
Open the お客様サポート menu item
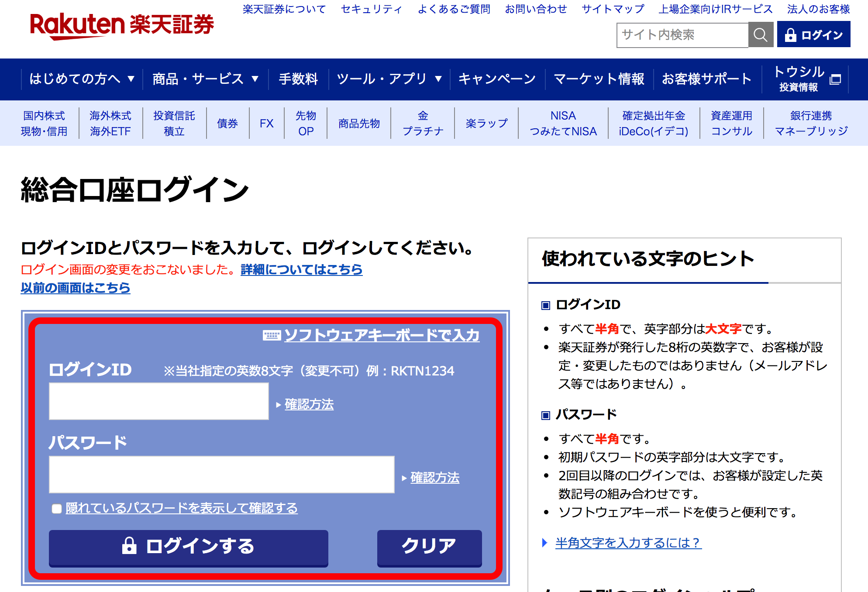pyautogui.click(x=707, y=79)
